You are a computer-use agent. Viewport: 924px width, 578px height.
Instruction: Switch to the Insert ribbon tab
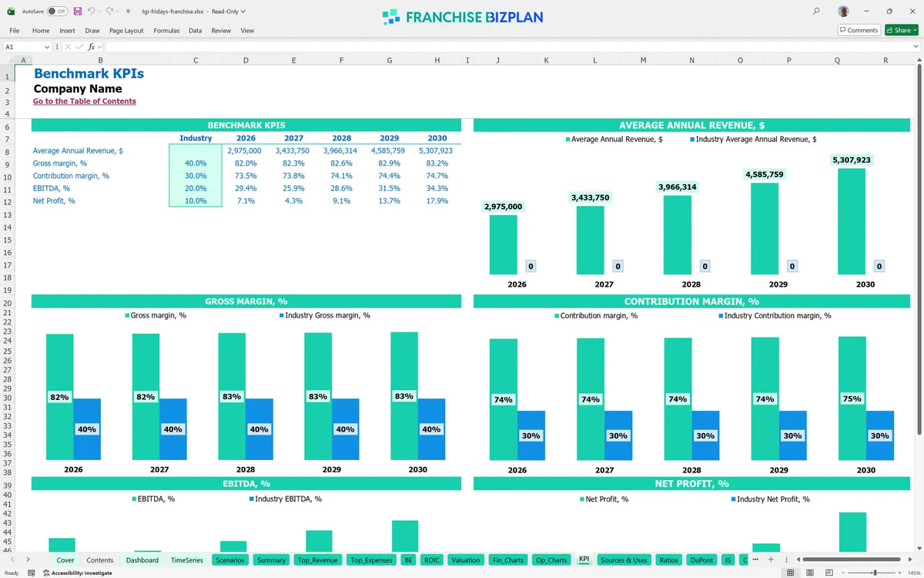(x=67, y=31)
